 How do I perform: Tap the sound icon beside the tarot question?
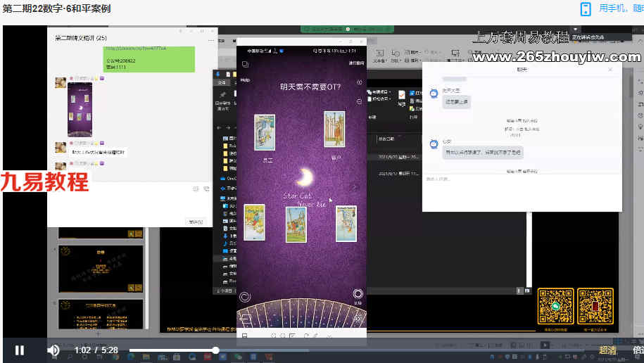point(359,82)
